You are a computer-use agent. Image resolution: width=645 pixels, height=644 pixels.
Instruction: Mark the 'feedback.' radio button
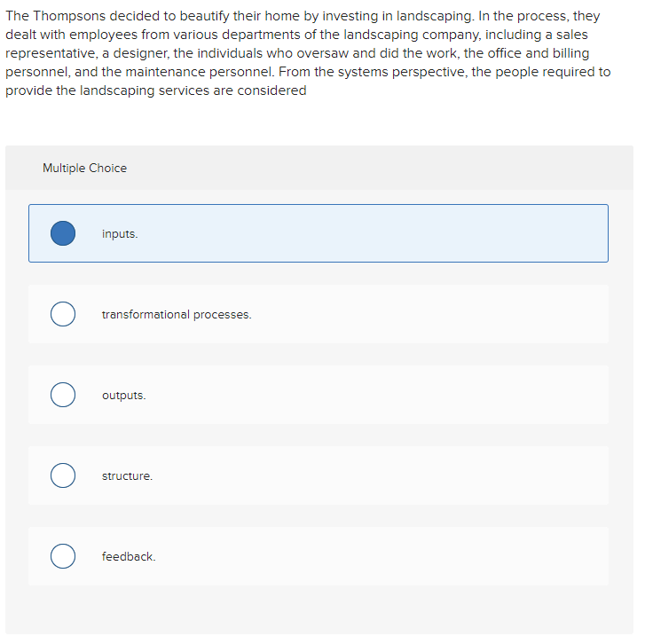coord(62,557)
